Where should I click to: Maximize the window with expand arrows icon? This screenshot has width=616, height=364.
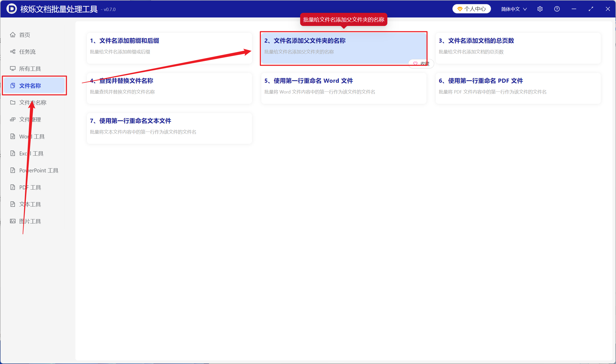point(591,9)
